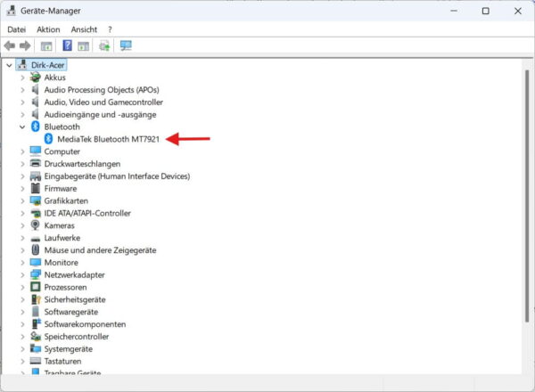Click the Help question mark toolbar icon

click(x=67, y=45)
